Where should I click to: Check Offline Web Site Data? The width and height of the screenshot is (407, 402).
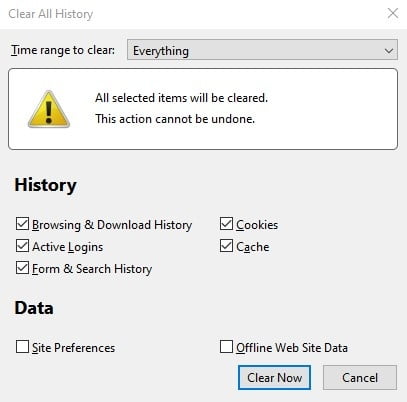[226, 347]
